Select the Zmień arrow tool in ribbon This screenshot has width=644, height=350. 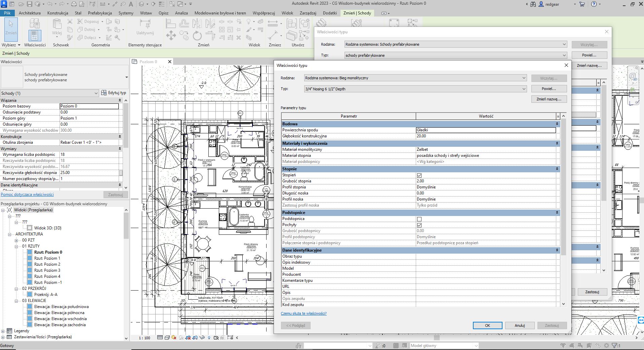click(11, 29)
